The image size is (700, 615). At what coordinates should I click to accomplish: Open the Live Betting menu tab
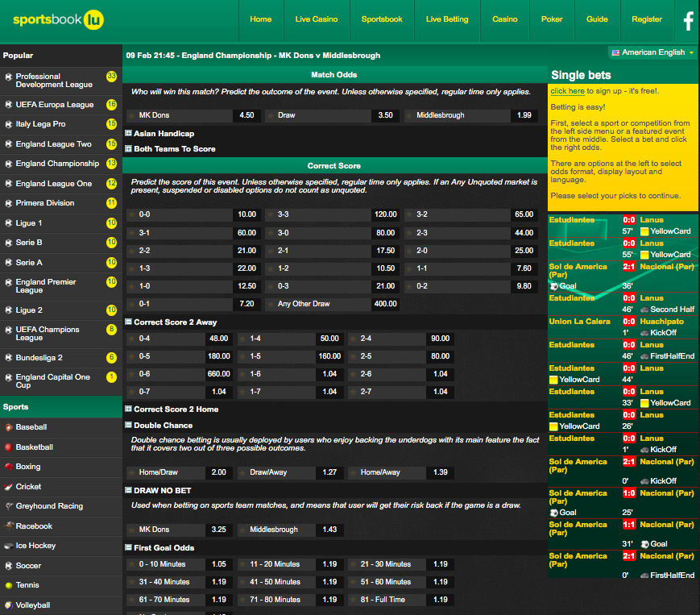pyautogui.click(x=447, y=19)
